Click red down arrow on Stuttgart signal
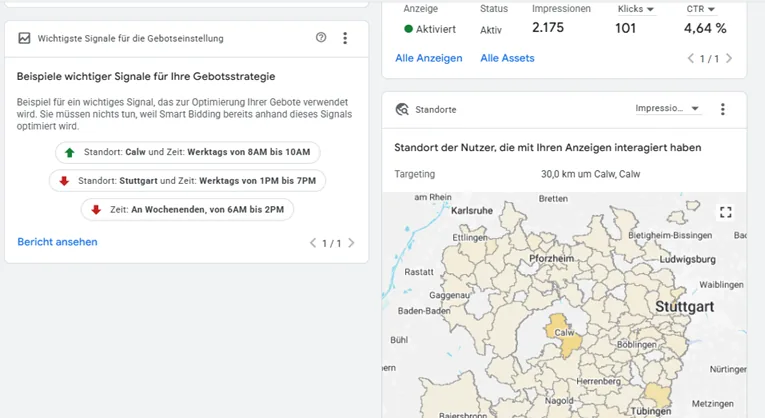Viewport: 765px width, 418px height. [x=64, y=181]
